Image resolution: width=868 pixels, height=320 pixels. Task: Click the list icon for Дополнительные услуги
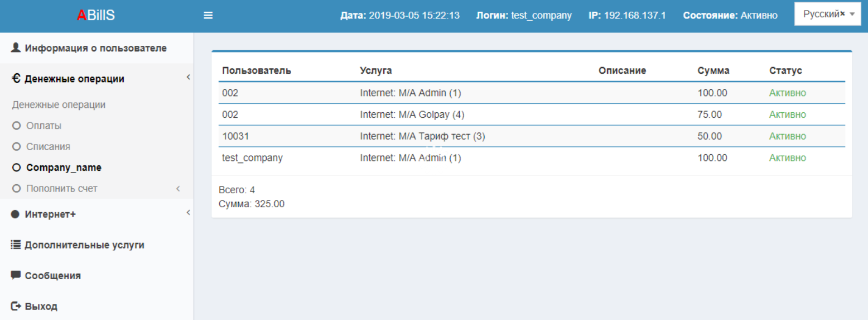coord(16,245)
